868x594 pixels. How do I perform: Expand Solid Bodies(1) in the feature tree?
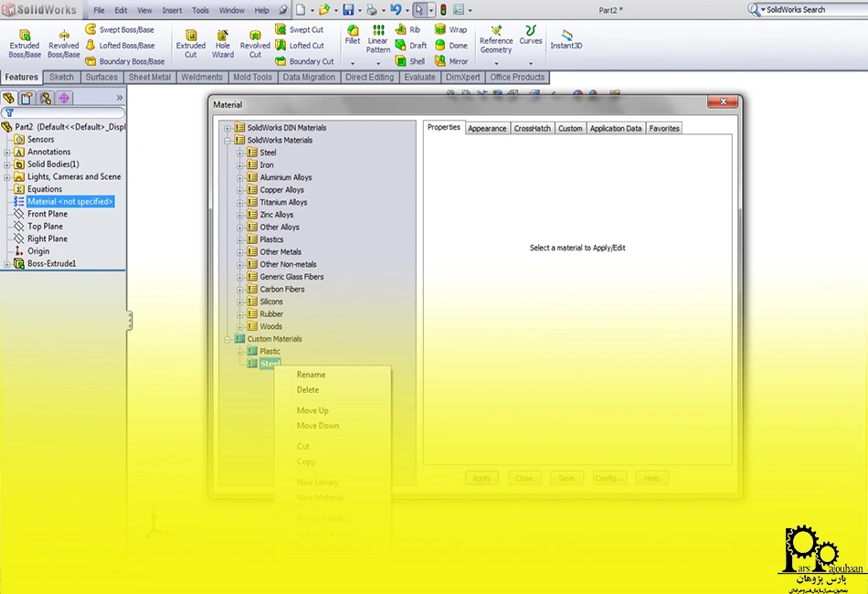(6, 164)
